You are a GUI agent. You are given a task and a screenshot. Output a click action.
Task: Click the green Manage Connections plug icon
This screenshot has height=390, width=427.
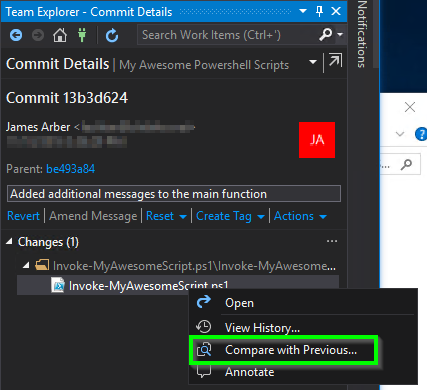pyautogui.click(x=82, y=35)
